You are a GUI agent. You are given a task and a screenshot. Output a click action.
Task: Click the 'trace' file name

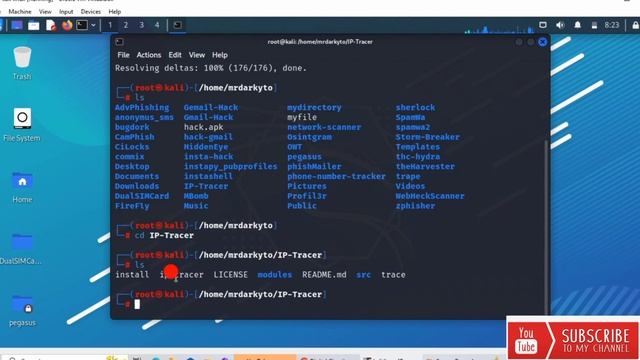click(x=393, y=275)
